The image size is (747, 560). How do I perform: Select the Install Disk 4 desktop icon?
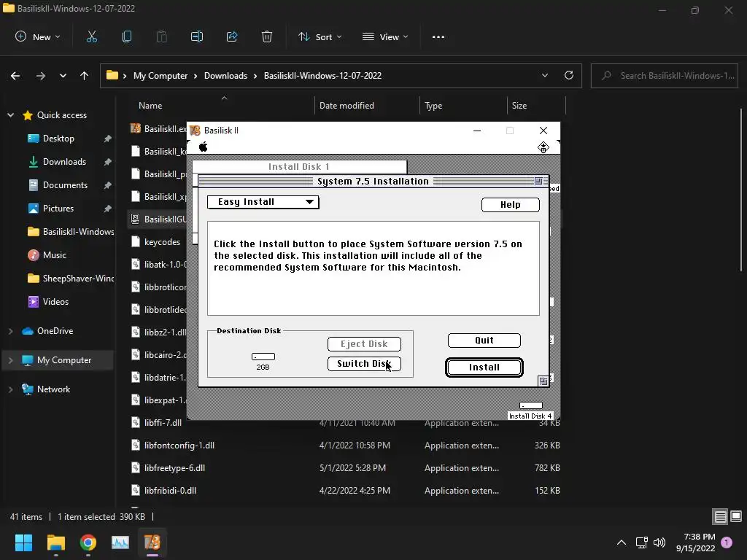point(530,411)
